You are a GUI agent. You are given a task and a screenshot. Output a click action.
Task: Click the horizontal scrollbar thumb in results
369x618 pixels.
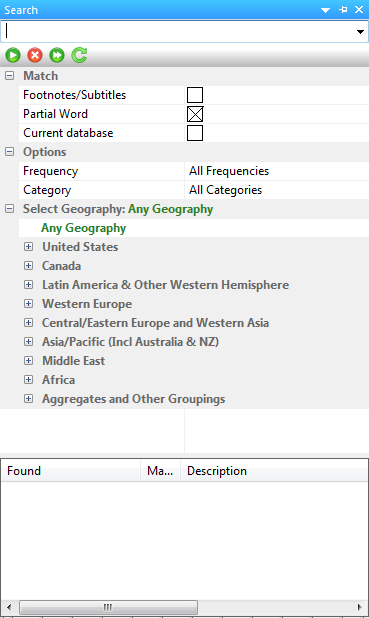point(108,607)
